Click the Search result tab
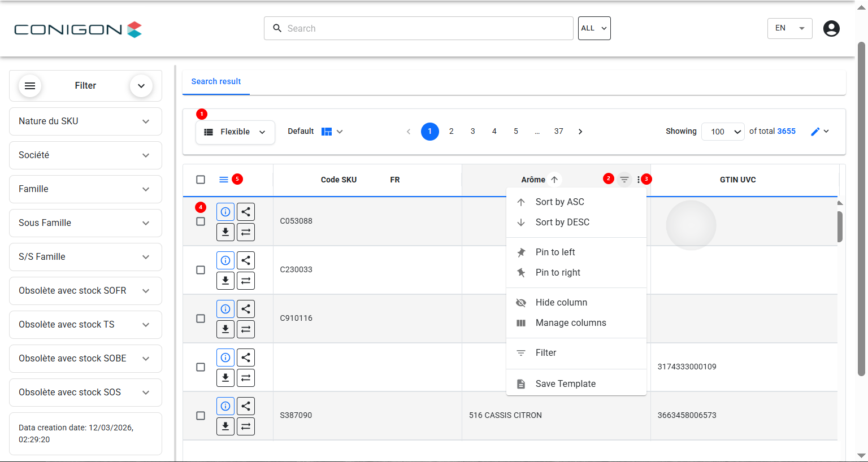 216,81
